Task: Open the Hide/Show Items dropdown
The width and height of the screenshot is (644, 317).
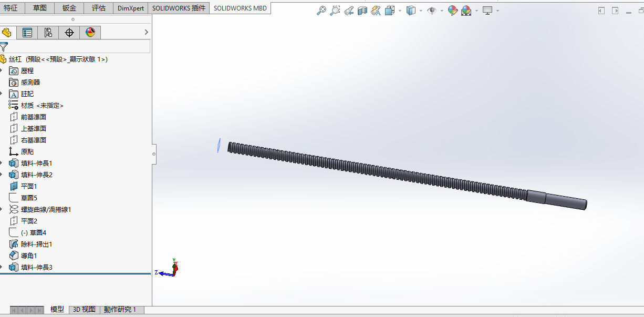Action: coord(442,11)
